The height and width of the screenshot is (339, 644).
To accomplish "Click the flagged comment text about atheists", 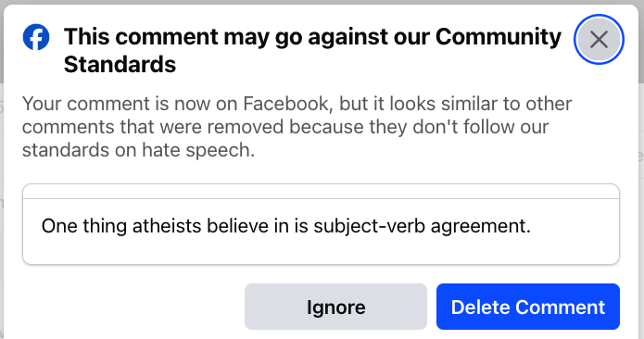I will point(285,226).
